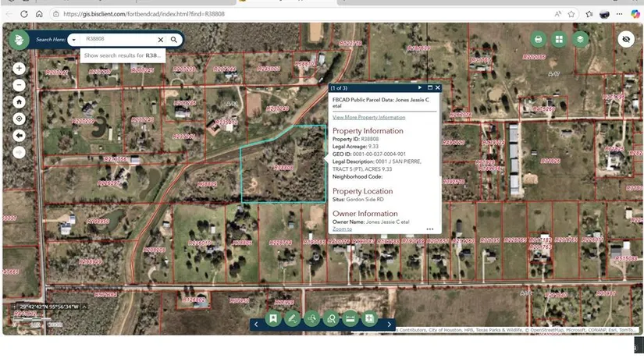Clear the R38808 search text
Image resolution: width=644 pixels, height=362 pixels.
pyautogui.click(x=161, y=39)
